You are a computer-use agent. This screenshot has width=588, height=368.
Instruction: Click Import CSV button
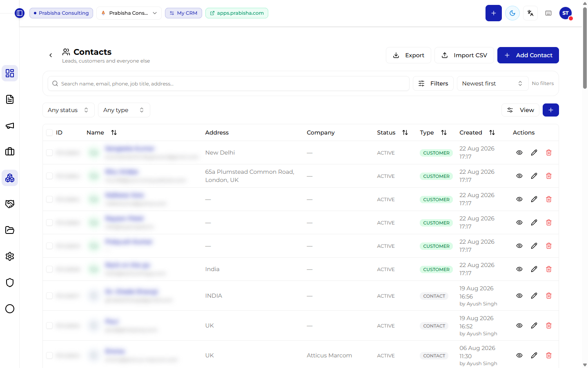click(x=464, y=55)
